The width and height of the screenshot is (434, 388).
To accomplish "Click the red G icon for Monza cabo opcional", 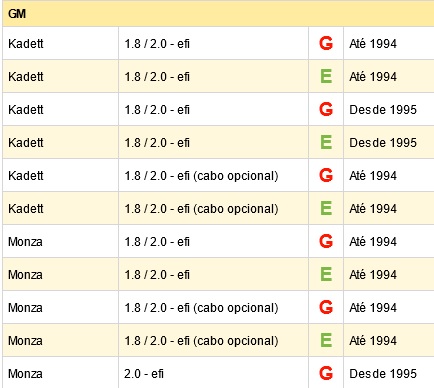I will (x=326, y=307).
